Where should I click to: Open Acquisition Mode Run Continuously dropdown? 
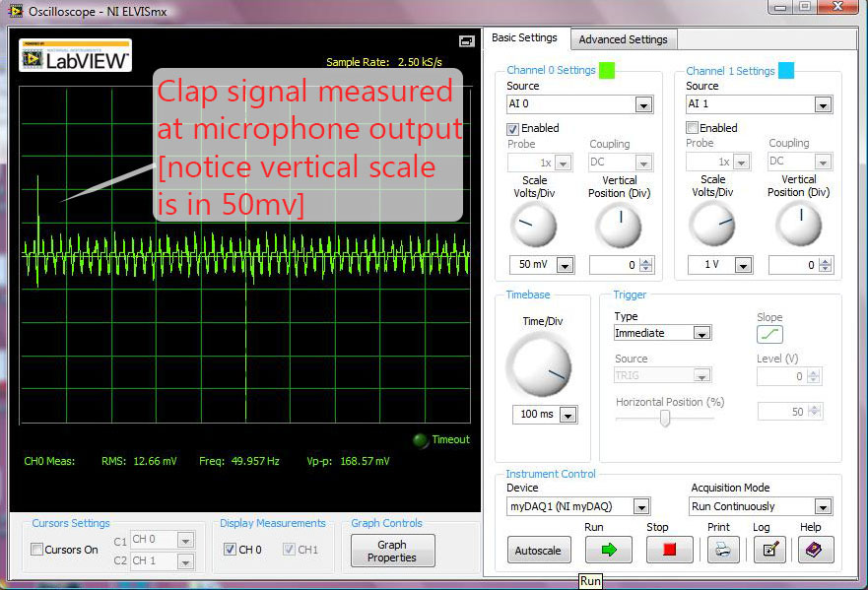click(x=823, y=506)
